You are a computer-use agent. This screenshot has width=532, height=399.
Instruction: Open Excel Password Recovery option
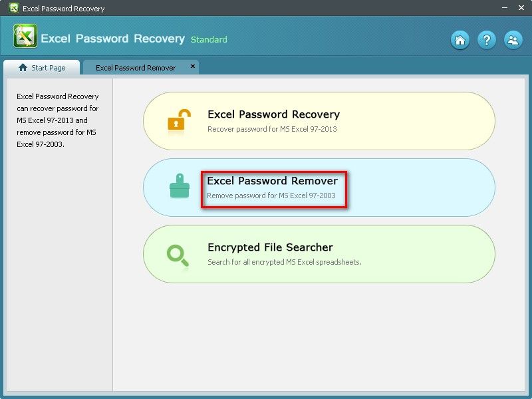319,121
